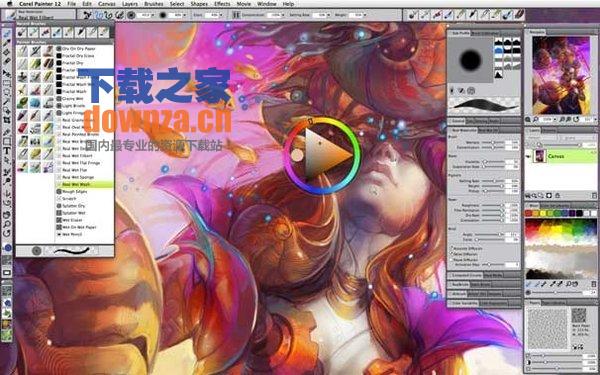
Task: Choose the Real Wet Wash brush variant
Action: coord(84,184)
